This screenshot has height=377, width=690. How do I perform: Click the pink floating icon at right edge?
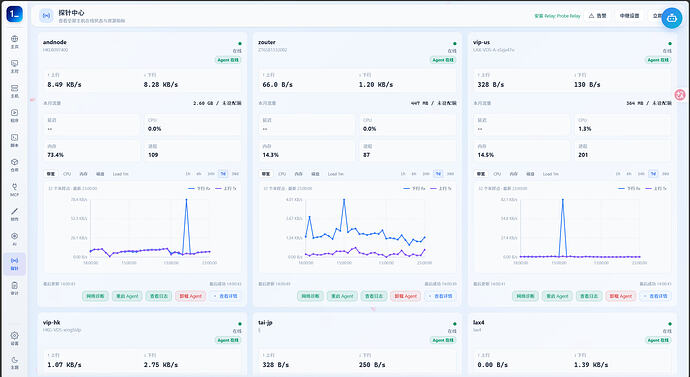[680, 95]
